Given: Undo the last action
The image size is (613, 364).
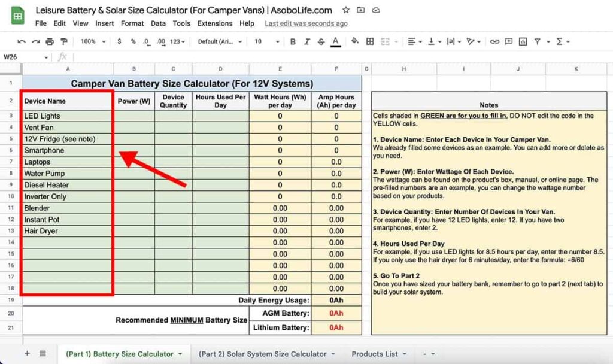Looking at the screenshot, I should pos(22,41).
